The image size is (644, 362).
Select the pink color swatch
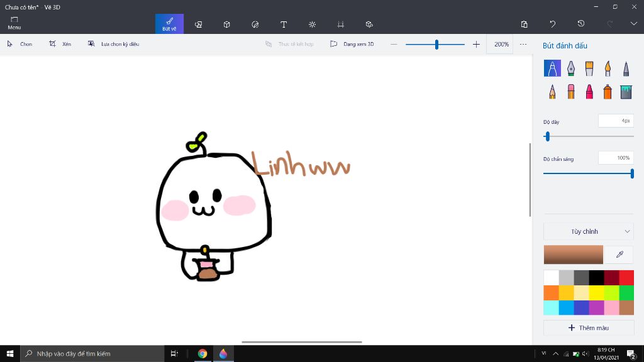611,308
